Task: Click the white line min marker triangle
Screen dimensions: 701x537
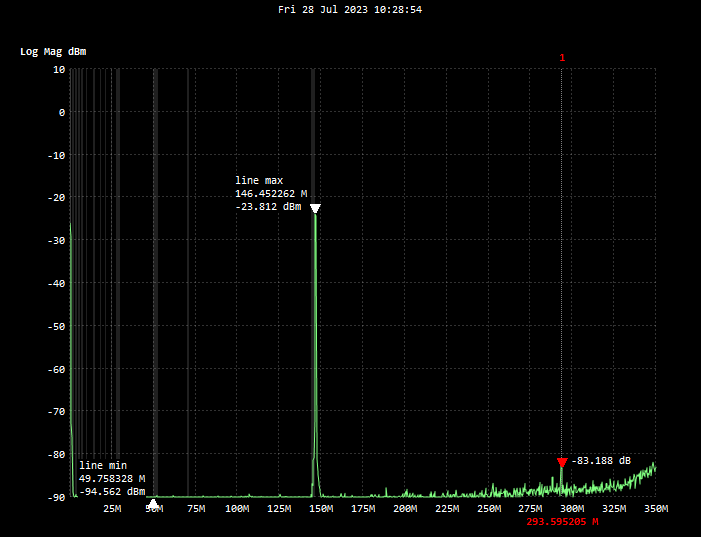Action: [153, 504]
